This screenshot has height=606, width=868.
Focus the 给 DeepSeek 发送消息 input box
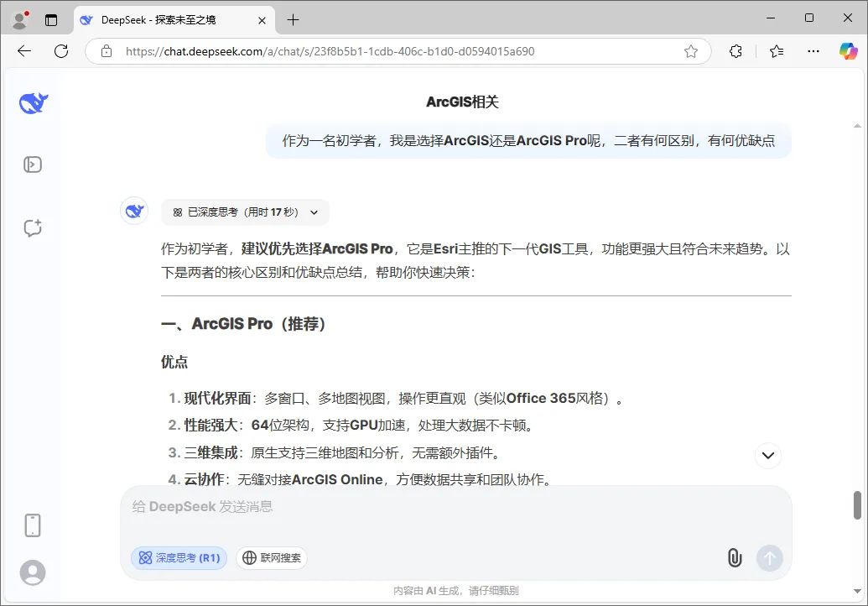[x=455, y=507]
